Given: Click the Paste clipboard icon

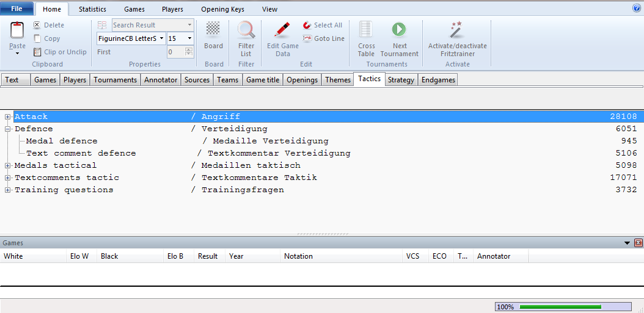Looking at the screenshot, I should 17,31.
